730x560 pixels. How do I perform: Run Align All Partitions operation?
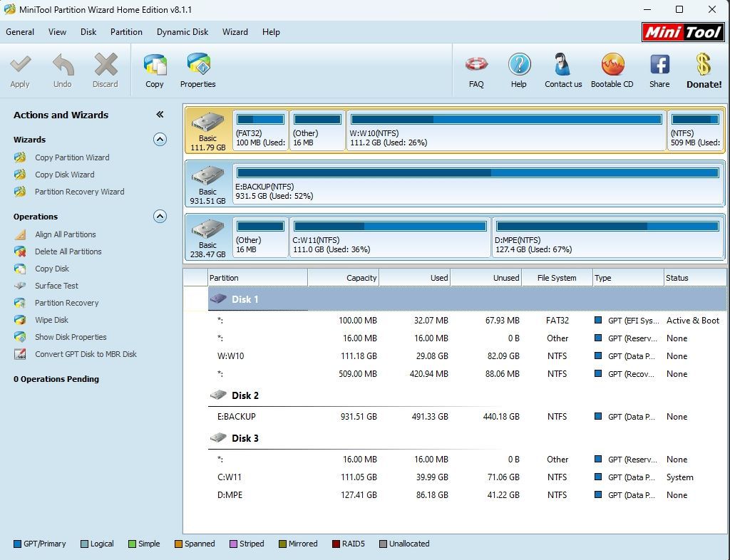point(65,234)
